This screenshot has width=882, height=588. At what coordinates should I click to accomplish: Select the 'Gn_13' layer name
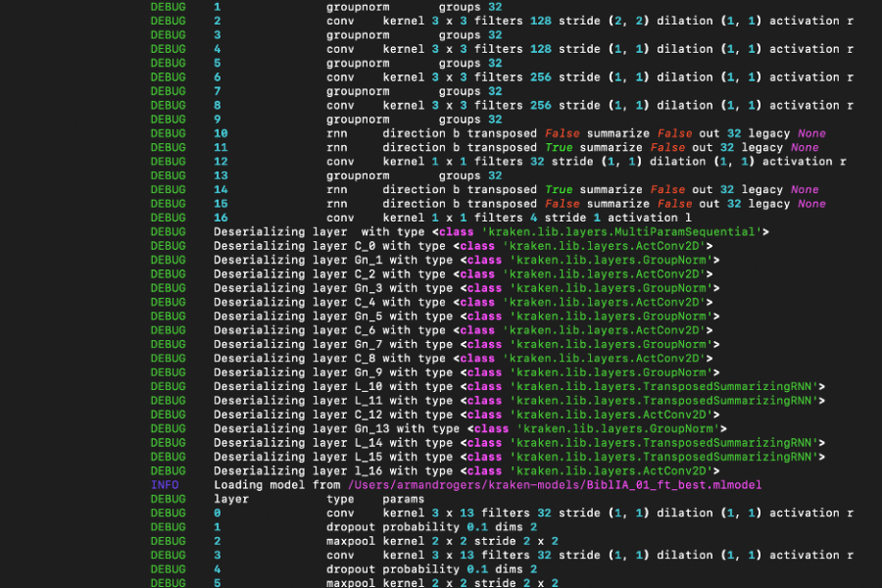click(371, 429)
